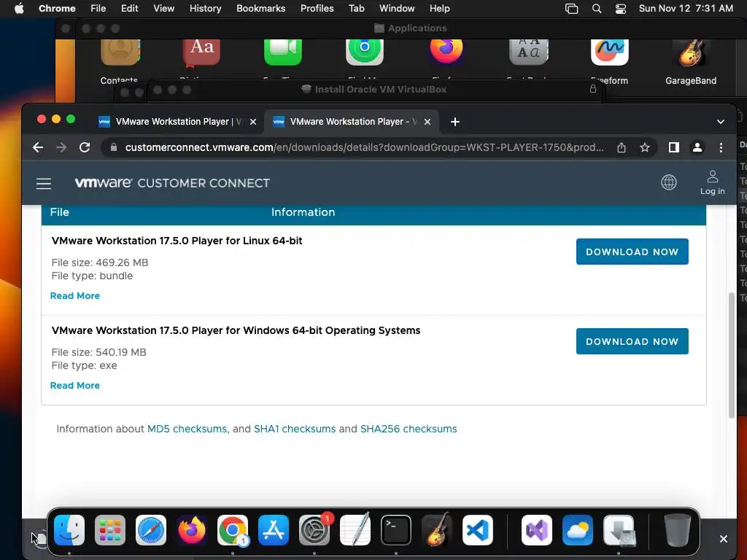This screenshot has width=747, height=560.
Task: Close the active VMware Workstation Player tab
Action: pyautogui.click(x=427, y=122)
